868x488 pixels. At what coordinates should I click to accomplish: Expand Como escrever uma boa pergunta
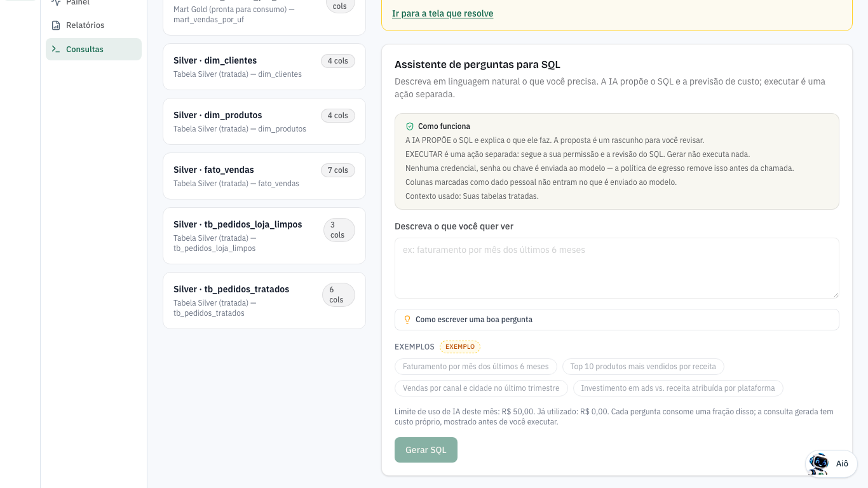(616, 320)
